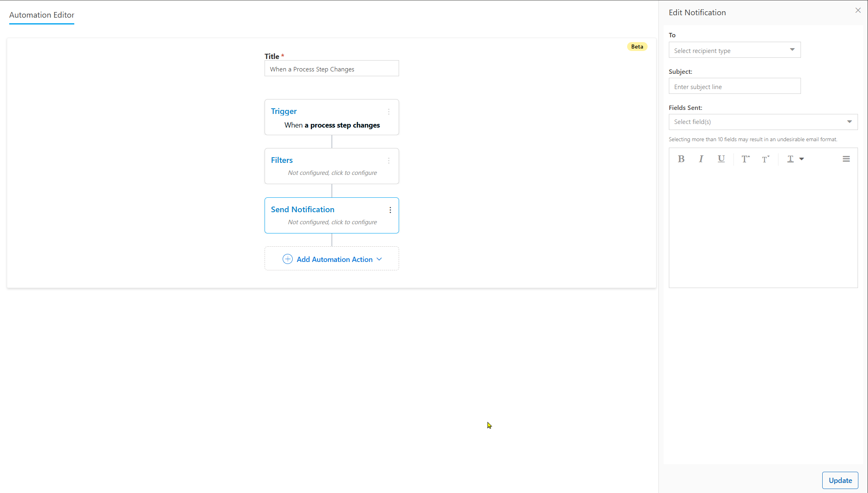Click the 'Fields Sent:' label

685,108
